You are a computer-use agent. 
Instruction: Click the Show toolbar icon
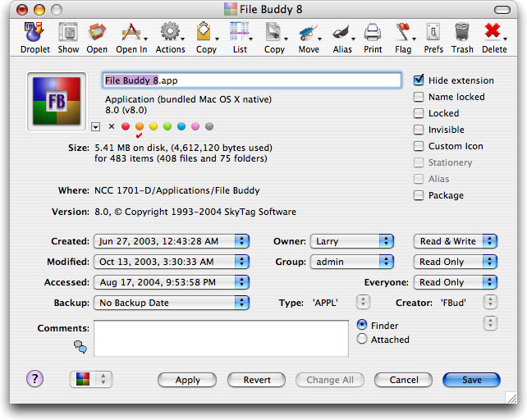pos(68,32)
